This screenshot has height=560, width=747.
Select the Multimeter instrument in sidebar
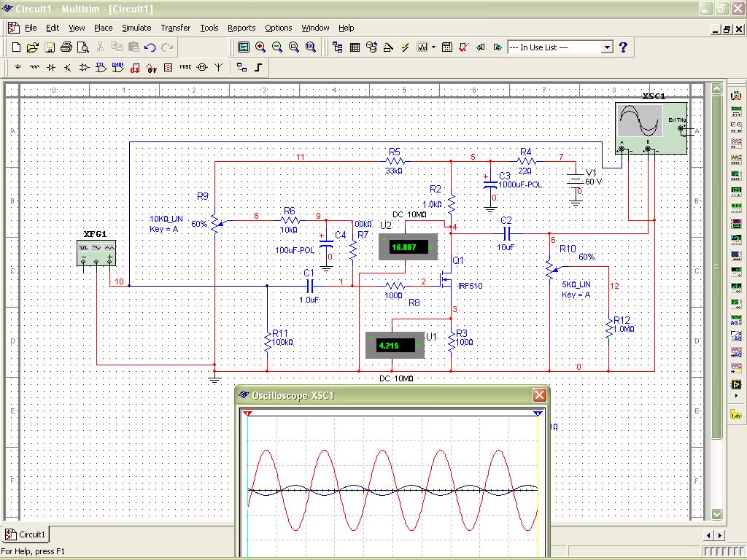coord(736,96)
